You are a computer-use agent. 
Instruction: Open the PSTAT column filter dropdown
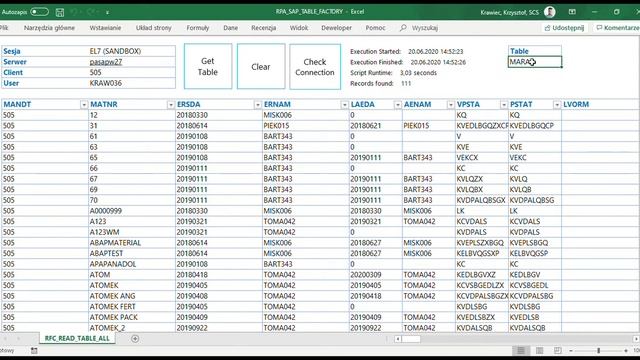click(557, 105)
